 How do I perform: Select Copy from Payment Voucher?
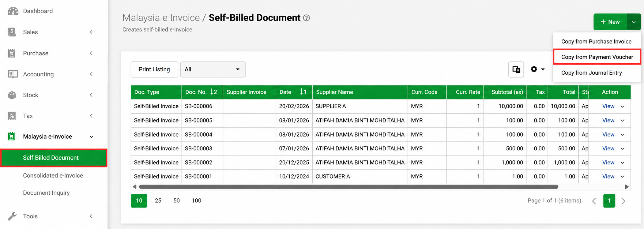tap(597, 57)
